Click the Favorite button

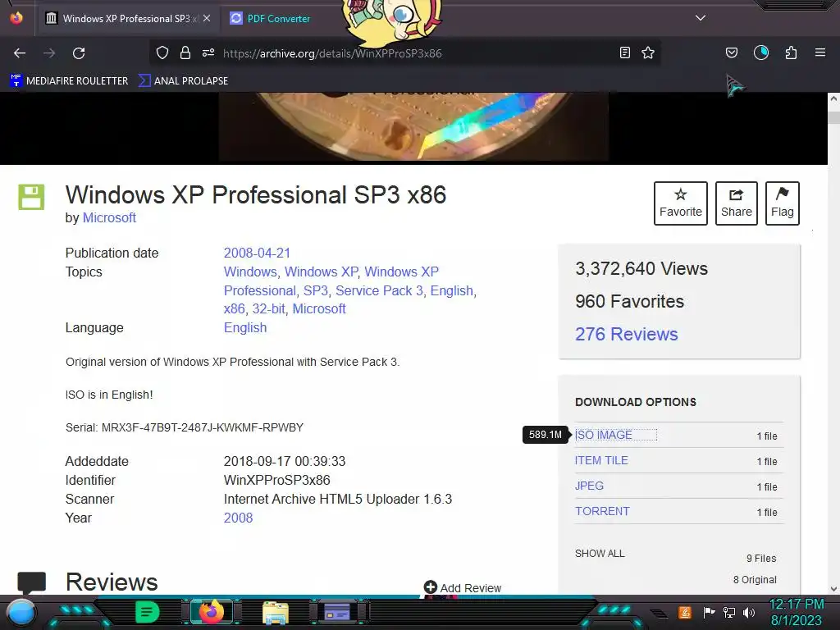pyautogui.click(x=680, y=203)
